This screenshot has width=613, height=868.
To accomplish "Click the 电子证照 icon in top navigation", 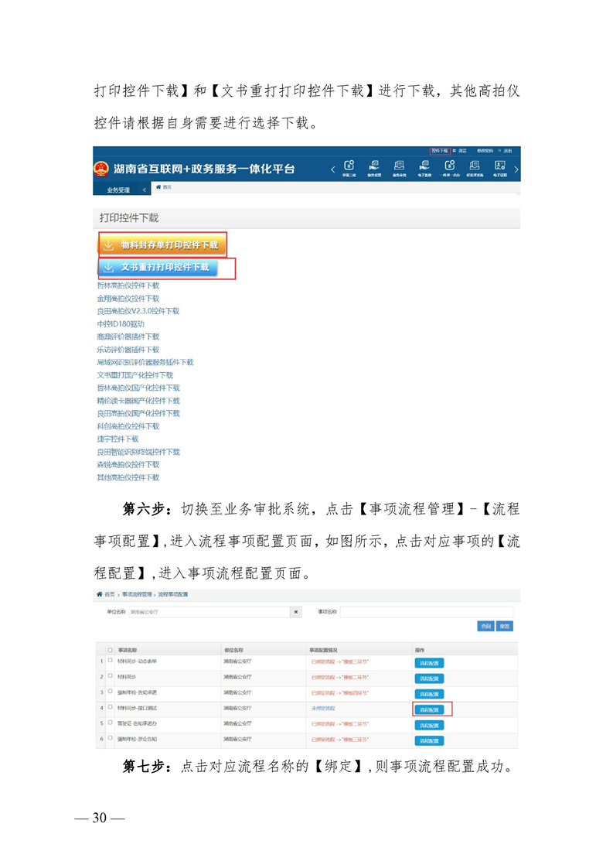I will [500, 168].
